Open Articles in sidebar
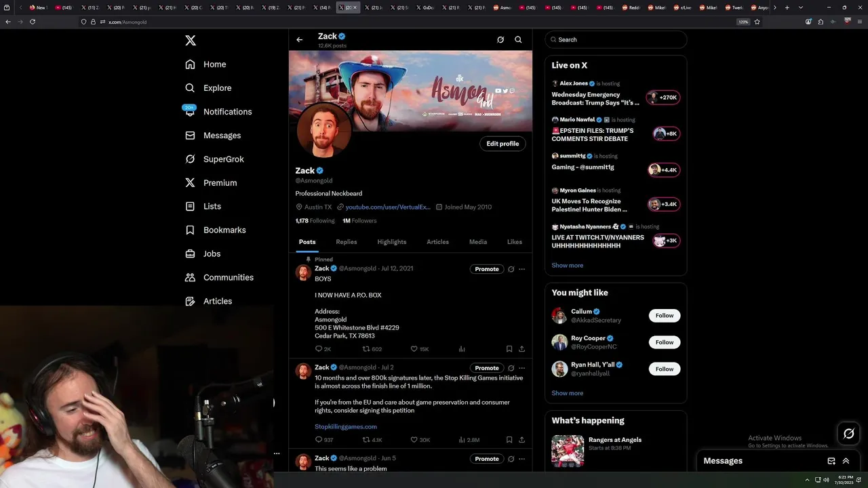The width and height of the screenshot is (868, 488). pyautogui.click(x=208, y=302)
